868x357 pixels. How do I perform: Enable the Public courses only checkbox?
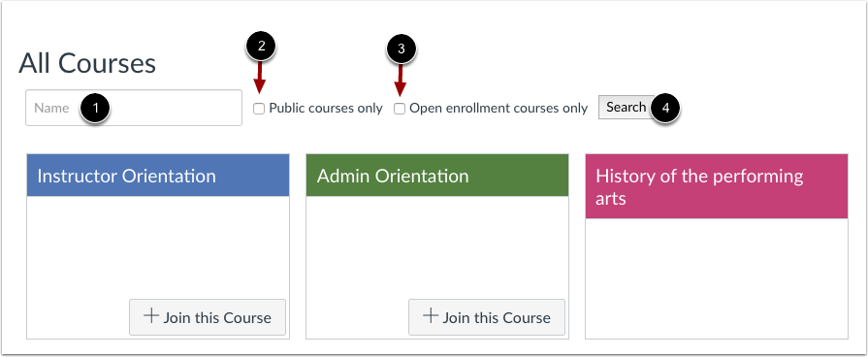[x=259, y=109]
